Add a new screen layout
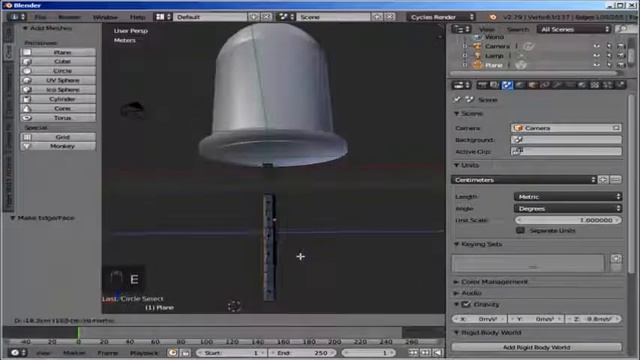Screen dimensions: 640x360 tap(254, 17)
